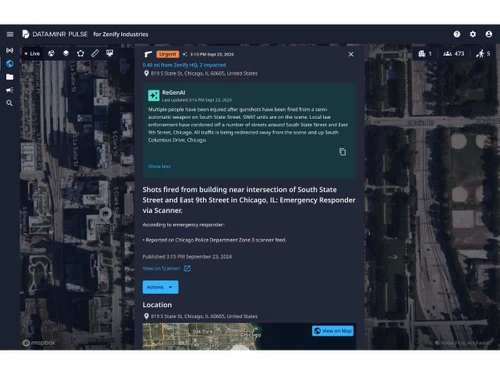Open the help question mark icon

coord(457,34)
